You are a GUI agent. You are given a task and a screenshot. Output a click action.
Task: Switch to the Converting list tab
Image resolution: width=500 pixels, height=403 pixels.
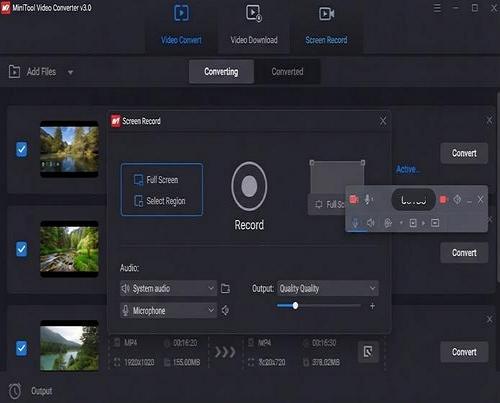pyautogui.click(x=221, y=72)
